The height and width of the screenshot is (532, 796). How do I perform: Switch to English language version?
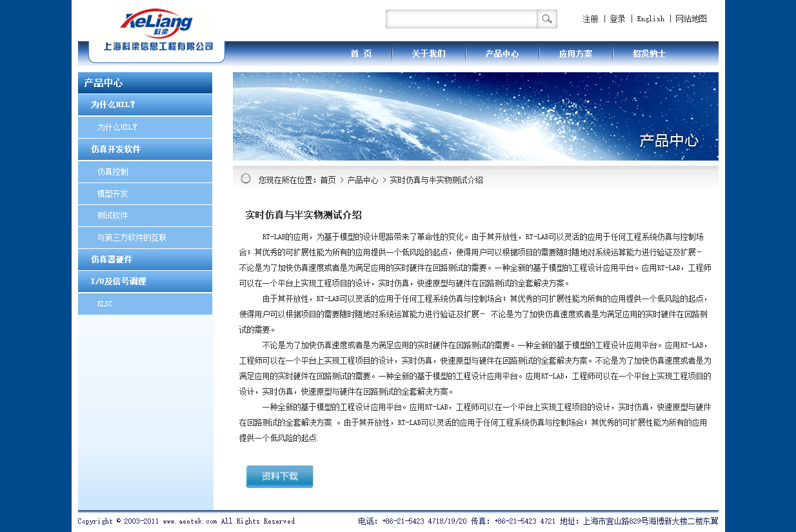click(x=650, y=19)
